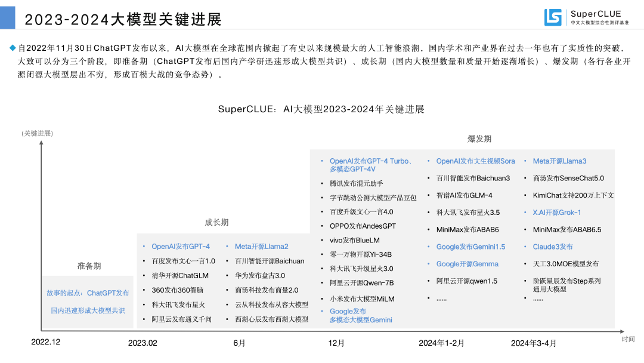Screen dimensions: 644x363
Task: Click 字节跳动公测大模型产品豆包 entry
Action: 373,198
